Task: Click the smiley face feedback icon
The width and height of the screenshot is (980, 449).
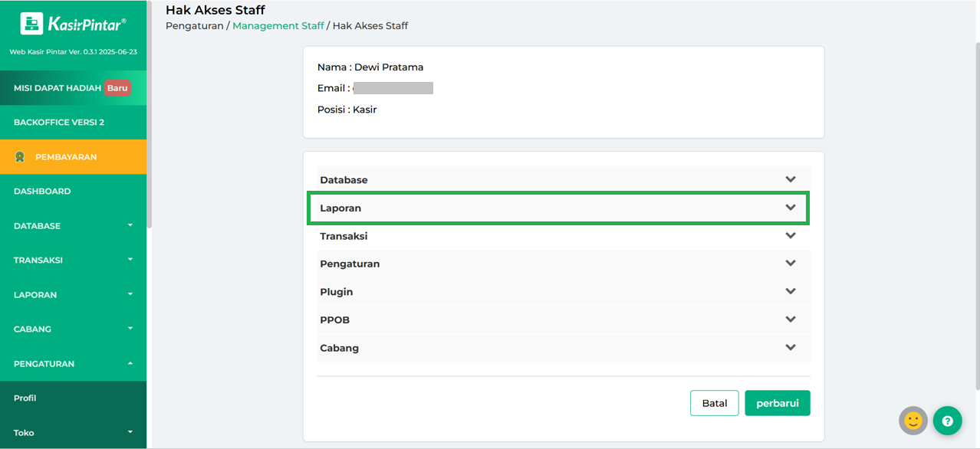Action: coord(913,421)
